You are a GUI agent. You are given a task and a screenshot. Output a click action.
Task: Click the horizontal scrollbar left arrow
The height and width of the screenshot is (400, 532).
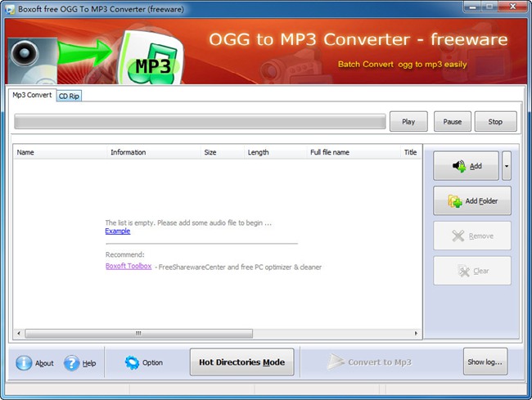[19, 333]
